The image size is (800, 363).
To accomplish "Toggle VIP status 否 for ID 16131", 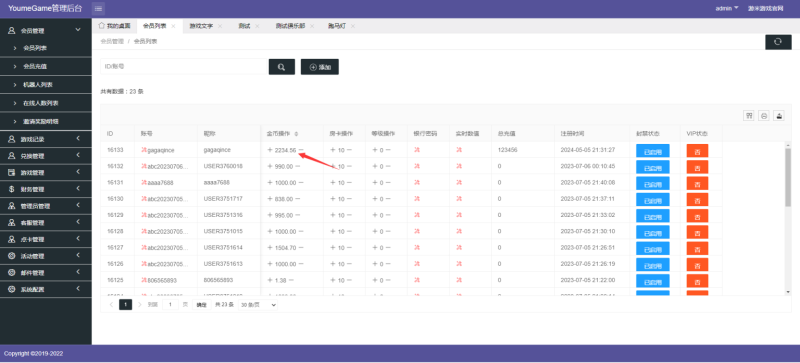I will 697,183.
